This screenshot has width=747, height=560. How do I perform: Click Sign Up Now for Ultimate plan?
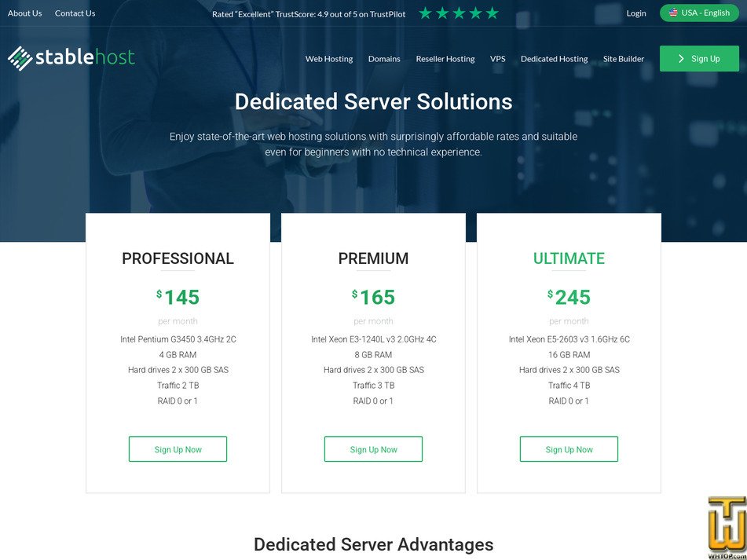569,449
